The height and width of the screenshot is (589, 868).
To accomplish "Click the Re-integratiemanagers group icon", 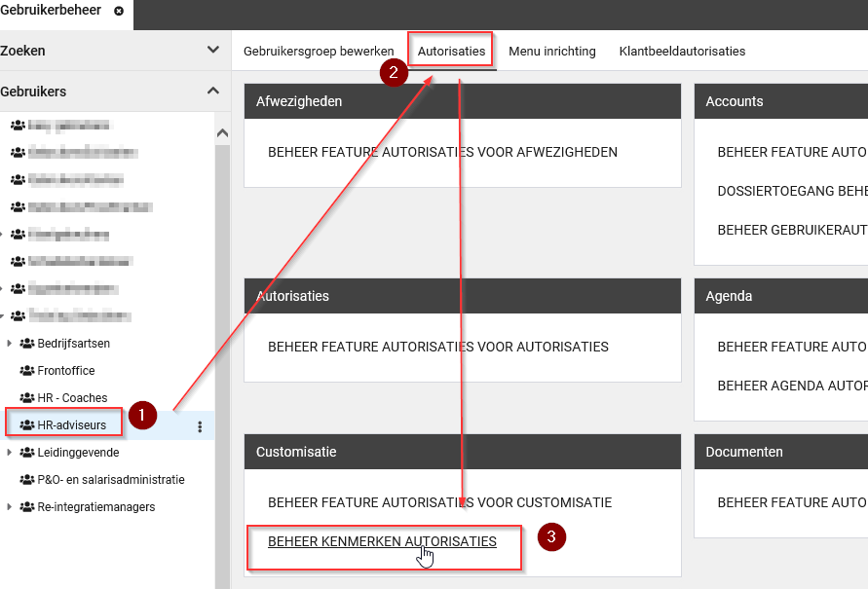I will click(x=27, y=507).
